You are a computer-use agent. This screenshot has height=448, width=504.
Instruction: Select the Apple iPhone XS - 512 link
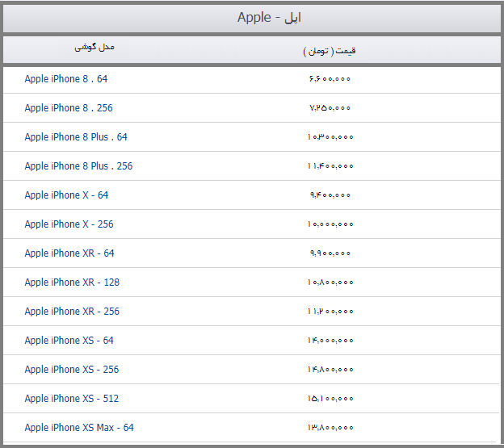pyautogui.click(x=72, y=399)
